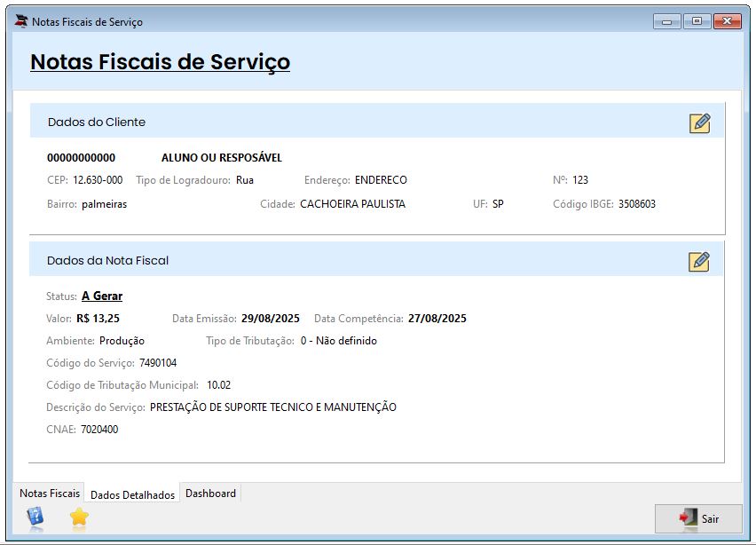The height and width of the screenshot is (545, 756).
Task: Click the Dados da Nota Fiscal edit icon
Action: [x=699, y=261]
